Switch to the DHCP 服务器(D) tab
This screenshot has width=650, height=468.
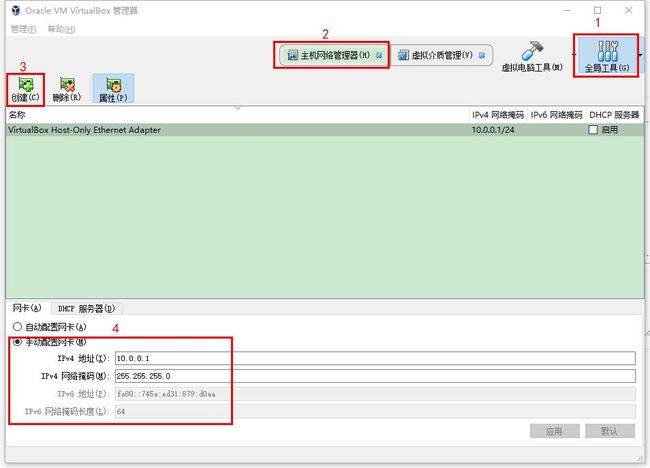[86, 308]
